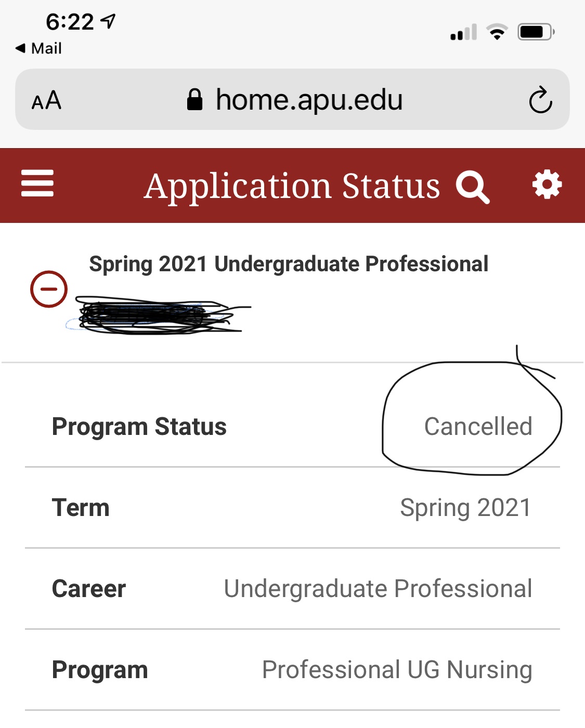Tap the padlock icon in address bar
This screenshot has width=585, height=728.
point(194,100)
